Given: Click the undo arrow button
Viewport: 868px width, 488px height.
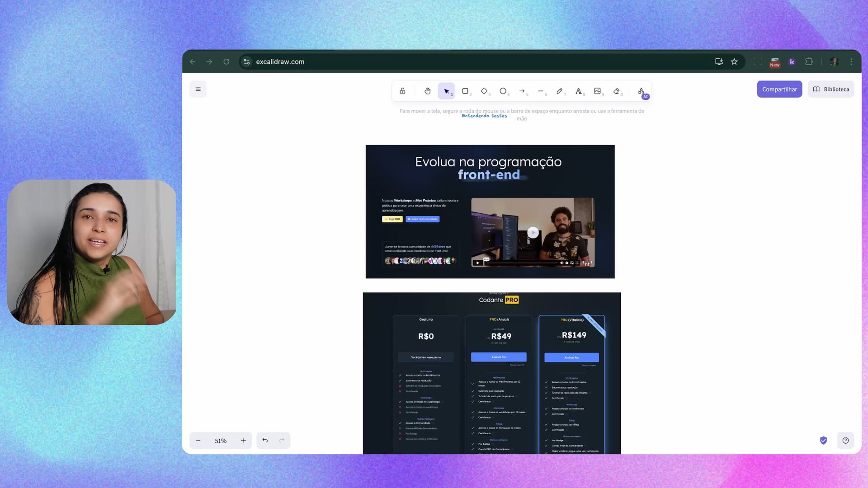Looking at the screenshot, I should [x=265, y=441].
